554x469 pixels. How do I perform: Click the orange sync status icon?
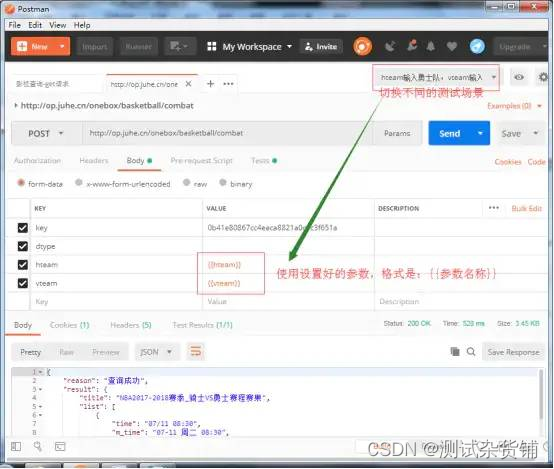click(362, 46)
